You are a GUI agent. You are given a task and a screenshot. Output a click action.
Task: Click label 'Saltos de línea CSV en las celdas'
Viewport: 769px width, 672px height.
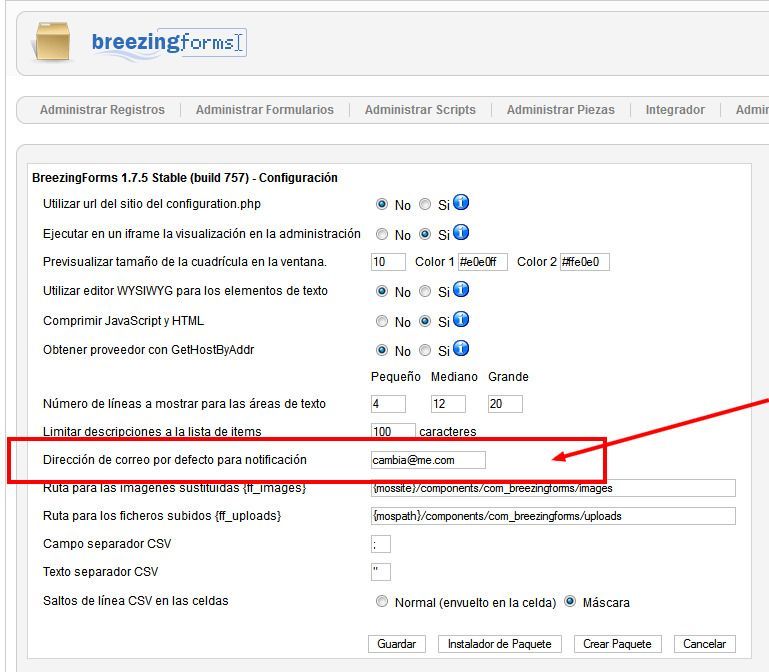(136, 601)
